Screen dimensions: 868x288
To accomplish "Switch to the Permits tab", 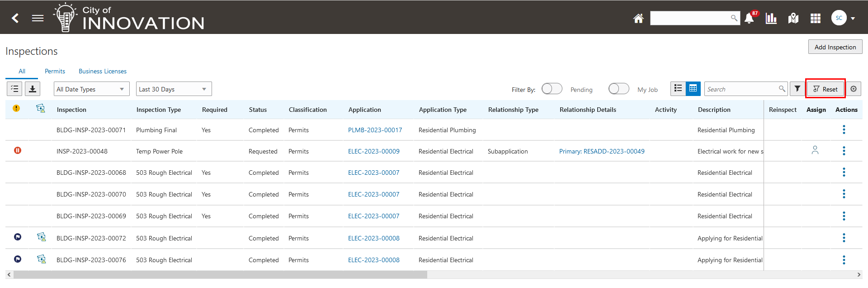I will pos(55,71).
